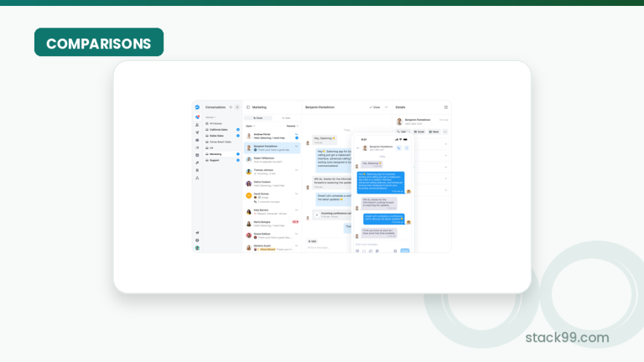This screenshot has height=362, width=644.
Task: Select the California Sales inbox
Action: tap(221, 130)
